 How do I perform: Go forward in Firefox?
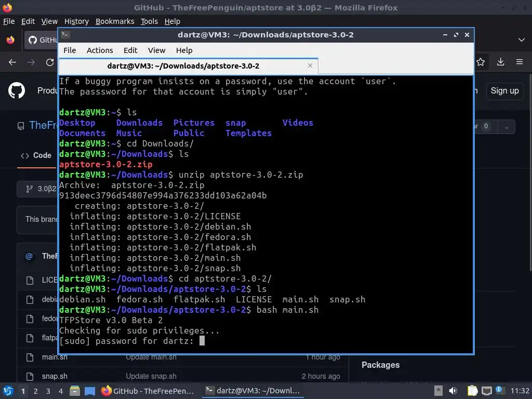point(31,62)
